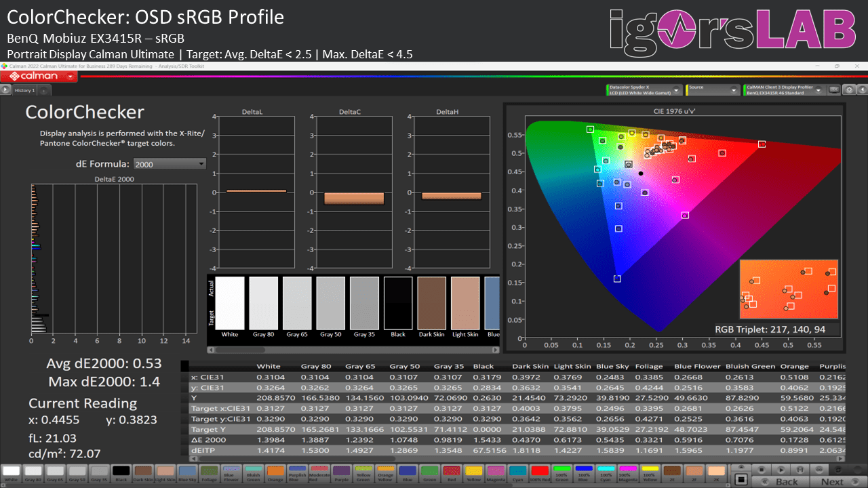Select the Orange Yellow swatch
The image size is (868, 488).
coord(385,473)
